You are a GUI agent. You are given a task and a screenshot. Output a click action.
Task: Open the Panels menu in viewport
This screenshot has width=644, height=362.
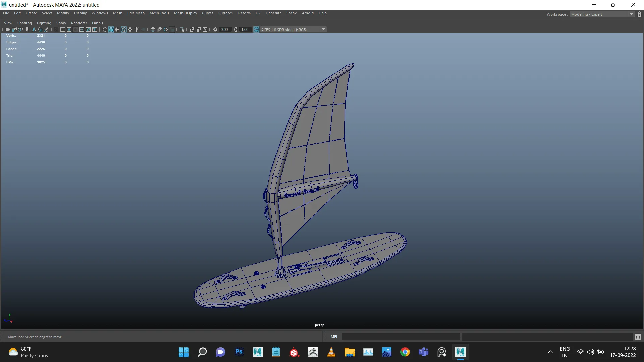tap(97, 23)
